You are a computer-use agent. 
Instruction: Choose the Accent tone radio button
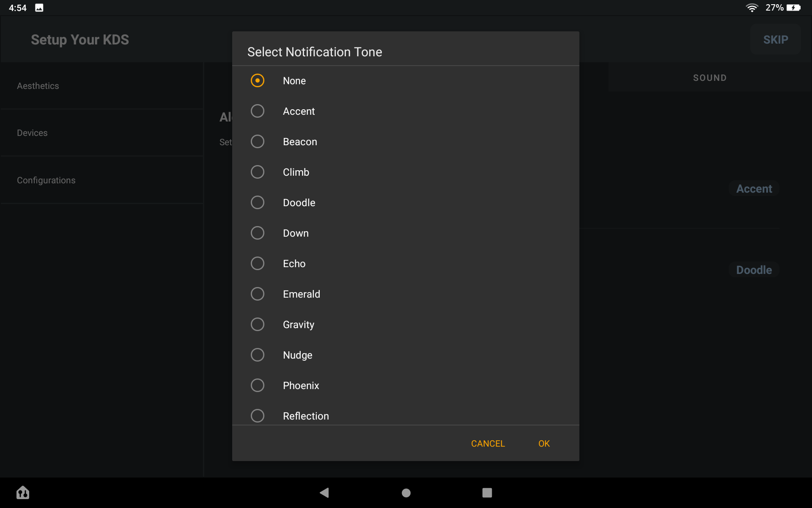point(257,111)
